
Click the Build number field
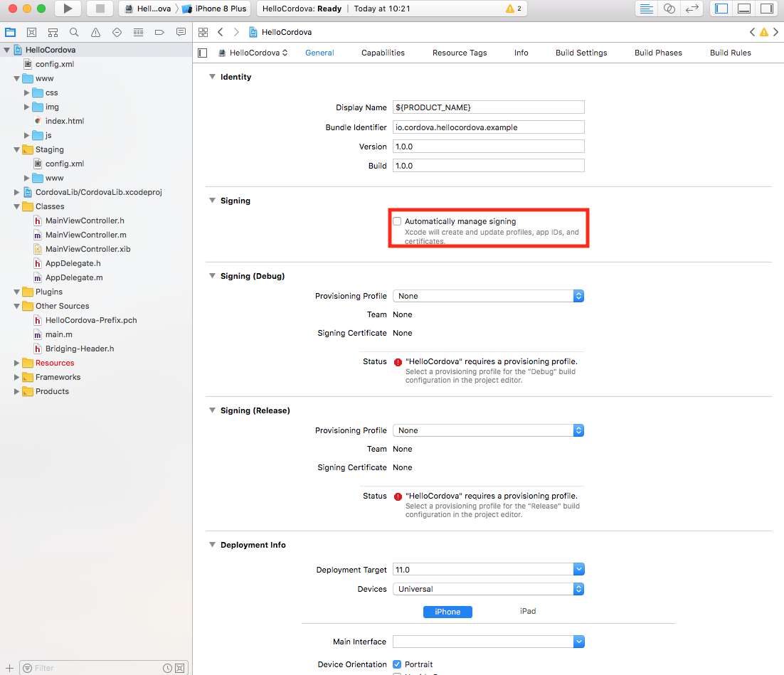coord(489,166)
